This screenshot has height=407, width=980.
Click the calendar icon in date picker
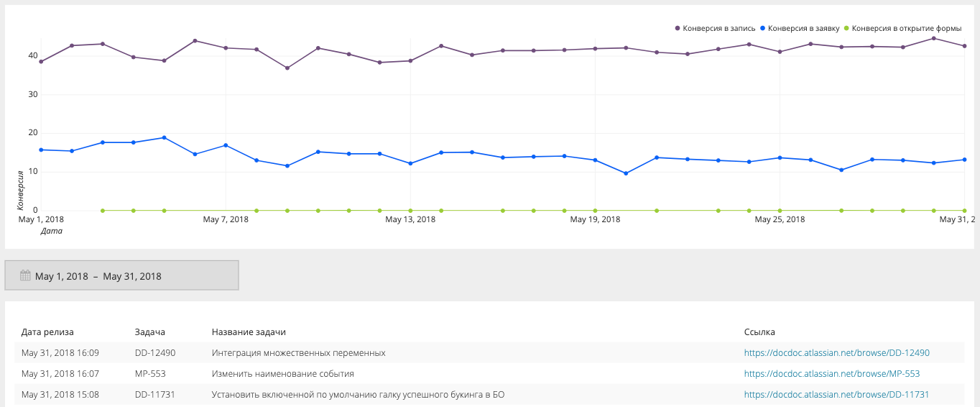25,275
